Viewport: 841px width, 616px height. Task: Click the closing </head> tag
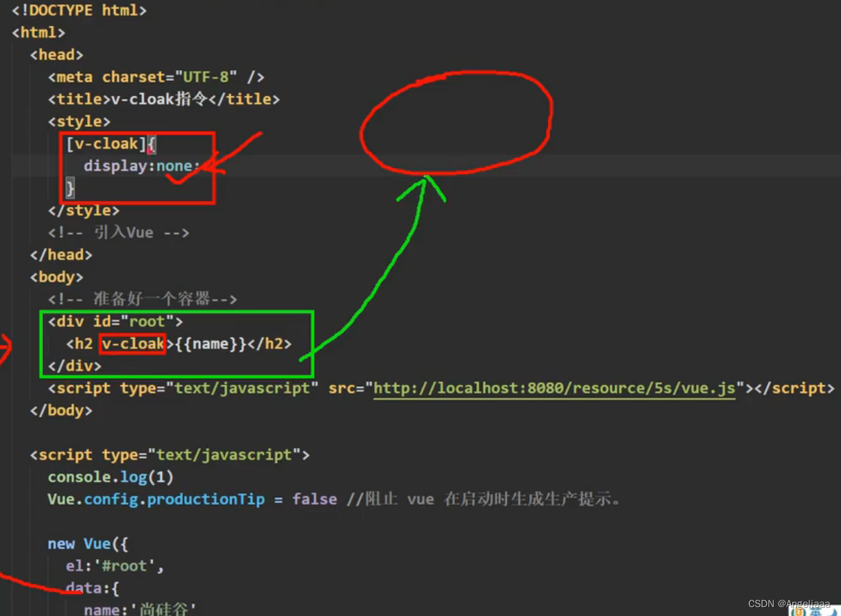coord(61,254)
